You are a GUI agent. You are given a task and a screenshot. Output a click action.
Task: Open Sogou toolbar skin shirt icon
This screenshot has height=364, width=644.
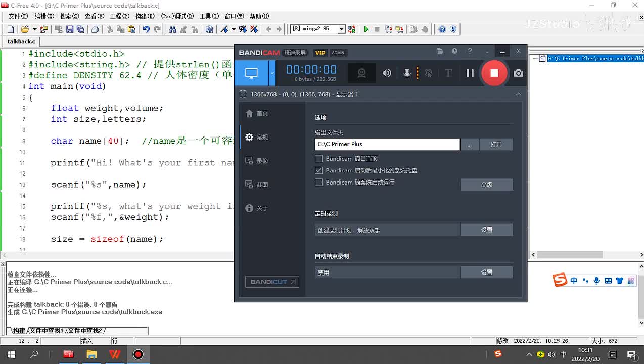point(619,281)
